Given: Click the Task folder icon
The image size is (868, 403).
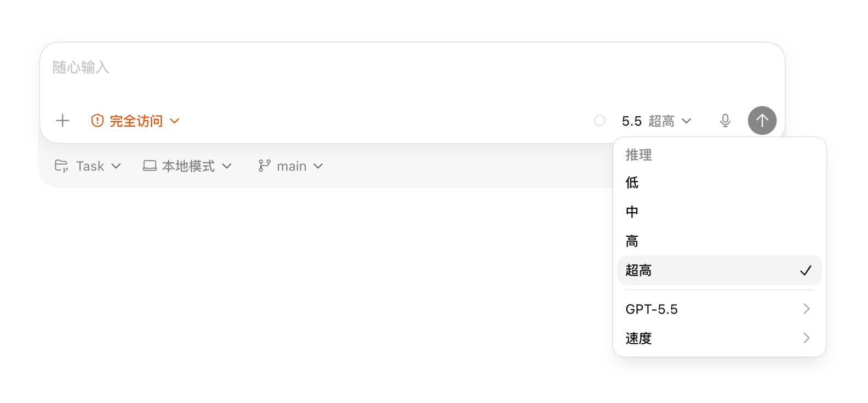Looking at the screenshot, I should click(x=61, y=166).
